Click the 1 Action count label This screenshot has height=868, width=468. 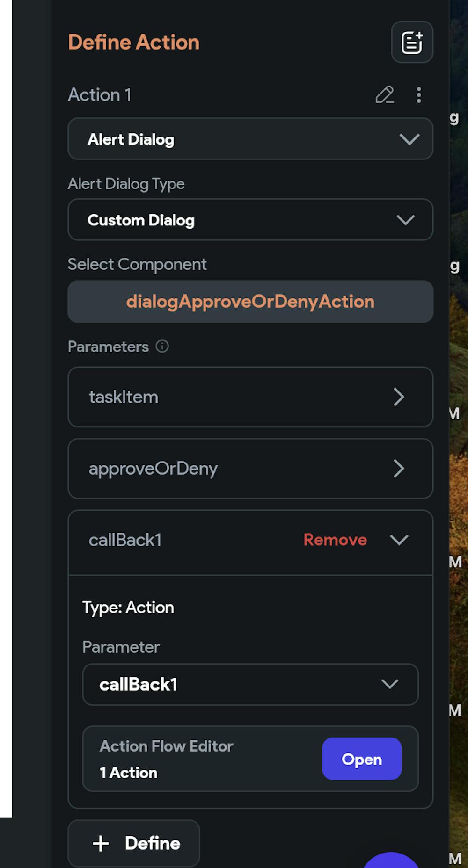click(x=129, y=773)
